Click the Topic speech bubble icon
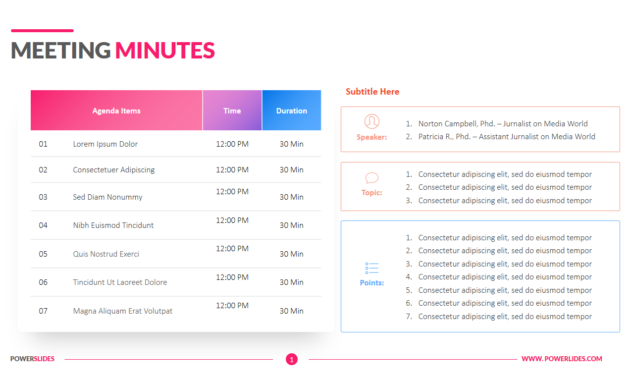The height and width of the screenshot is (380, 630). (372, 178)
